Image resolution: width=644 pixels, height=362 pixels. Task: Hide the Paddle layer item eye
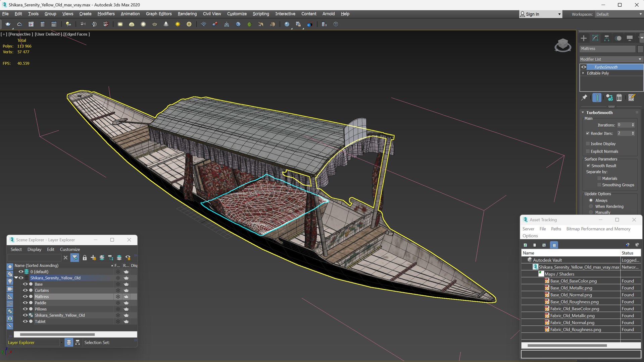click(x=25, y=303)
